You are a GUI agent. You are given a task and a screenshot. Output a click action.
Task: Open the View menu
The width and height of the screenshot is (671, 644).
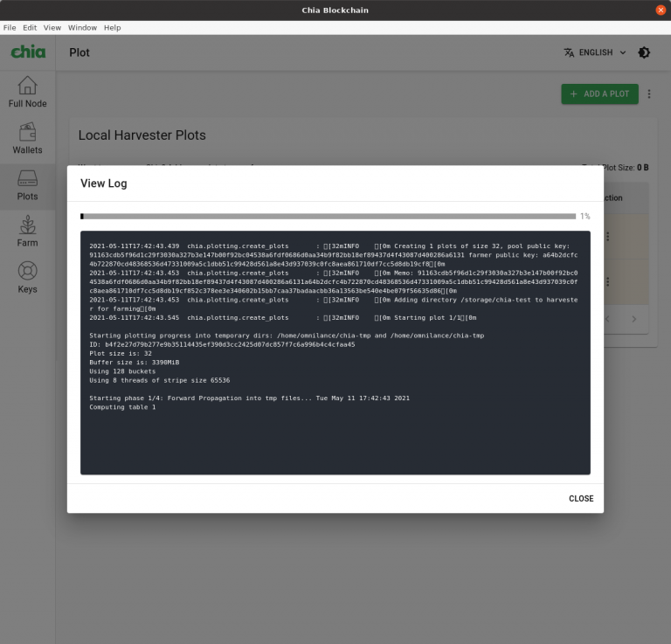point(52,28)
